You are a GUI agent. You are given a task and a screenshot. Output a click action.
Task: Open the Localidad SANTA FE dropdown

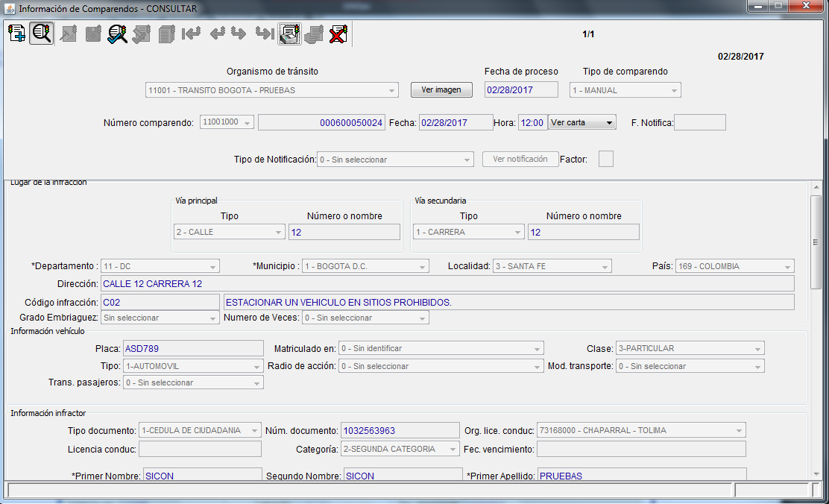click(605, 266)
